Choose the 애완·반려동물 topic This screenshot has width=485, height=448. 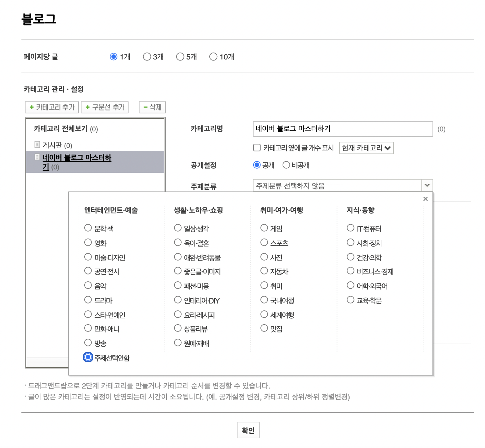(x=178, y=257)
